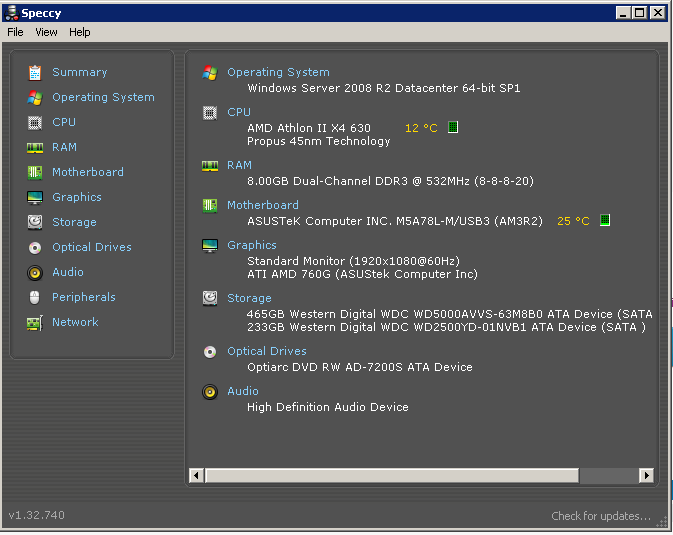Click the Operating System Windows flag sidebar icon

coord(35,97)
